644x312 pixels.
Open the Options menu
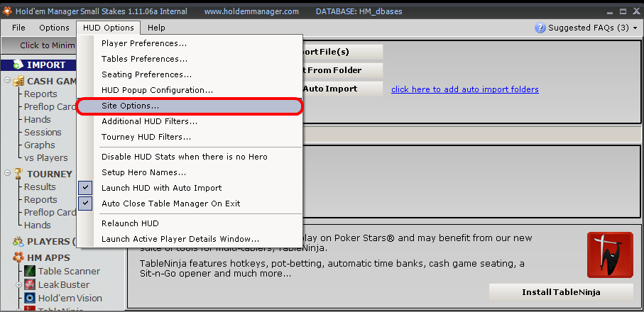(x=54, y=28)
